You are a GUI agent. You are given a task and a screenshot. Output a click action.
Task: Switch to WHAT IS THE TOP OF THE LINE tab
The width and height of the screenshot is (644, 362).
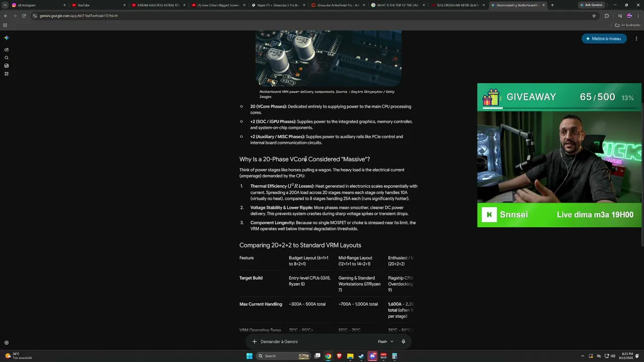[397, 5]
